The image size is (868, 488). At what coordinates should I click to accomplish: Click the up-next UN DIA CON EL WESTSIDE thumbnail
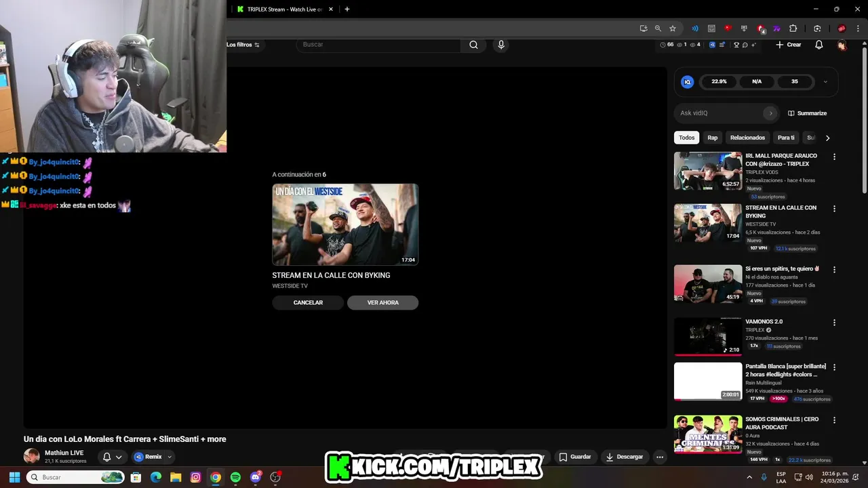[x=345, y=224]
